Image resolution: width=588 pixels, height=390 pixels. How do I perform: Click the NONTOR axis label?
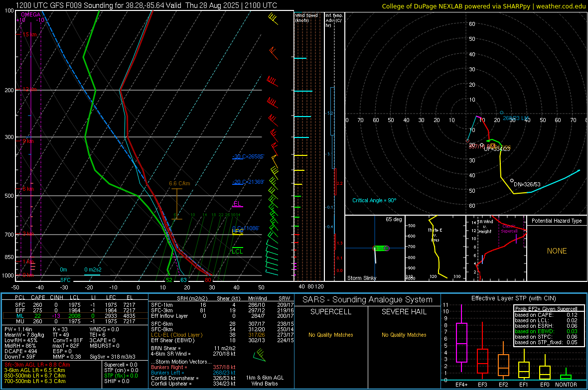click(x=566, y=385)
